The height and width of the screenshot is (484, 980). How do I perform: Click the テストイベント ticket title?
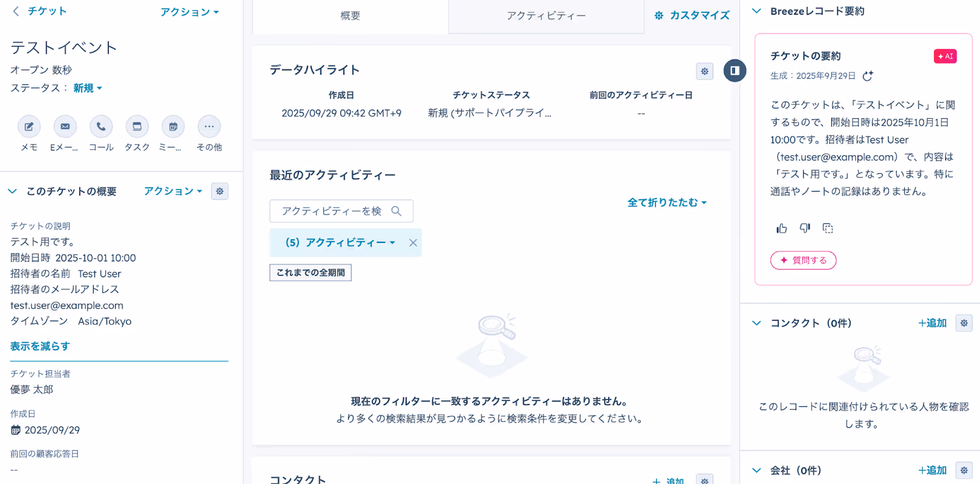(64, 48)
